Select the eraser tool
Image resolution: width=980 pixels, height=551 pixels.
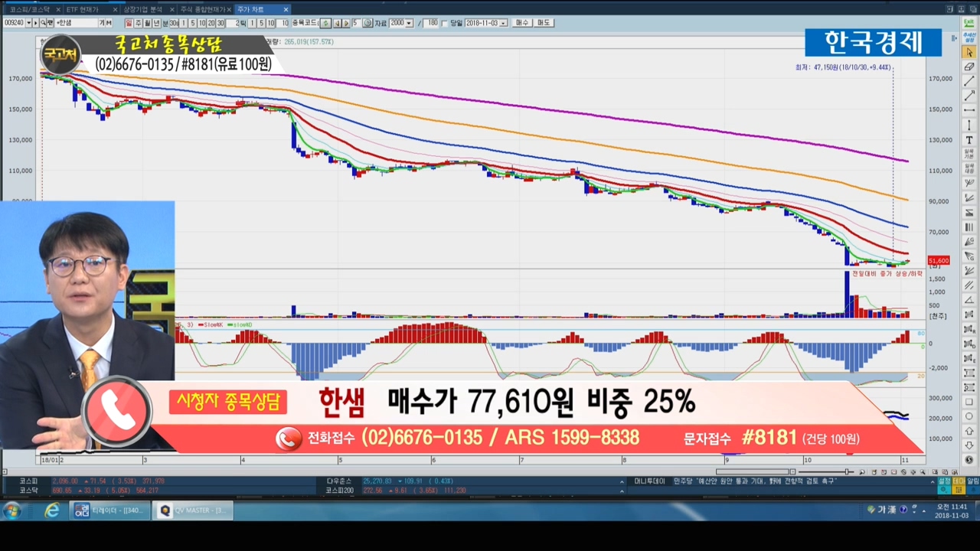(969, 67)
